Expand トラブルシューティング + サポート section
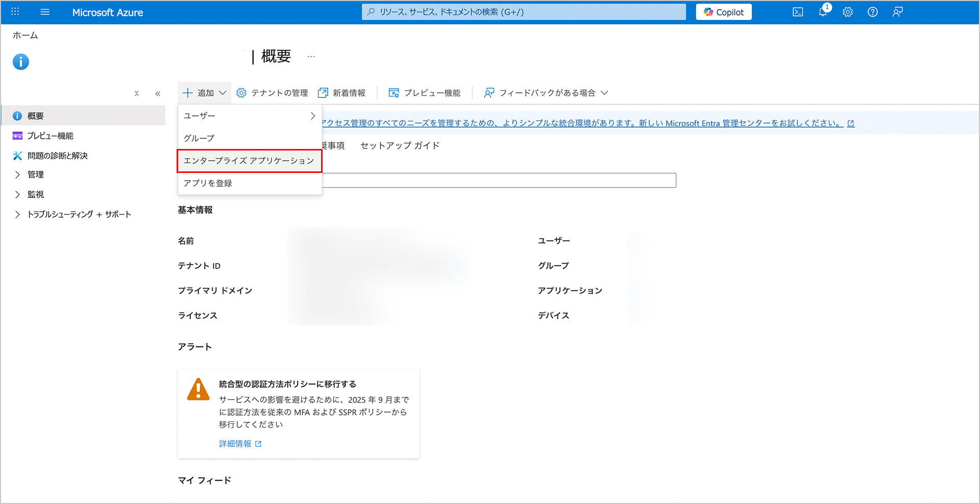980x504 pixels. click(x=18, y=214)
